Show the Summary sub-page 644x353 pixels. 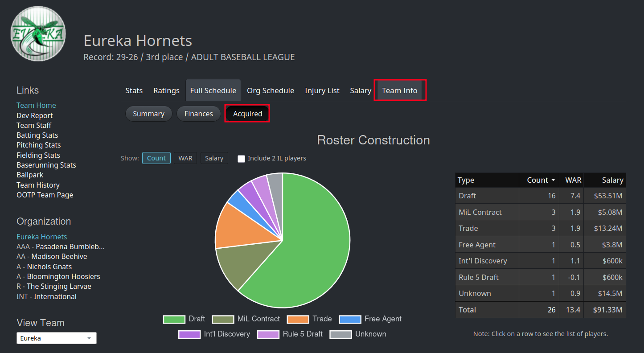coord(148,114)
